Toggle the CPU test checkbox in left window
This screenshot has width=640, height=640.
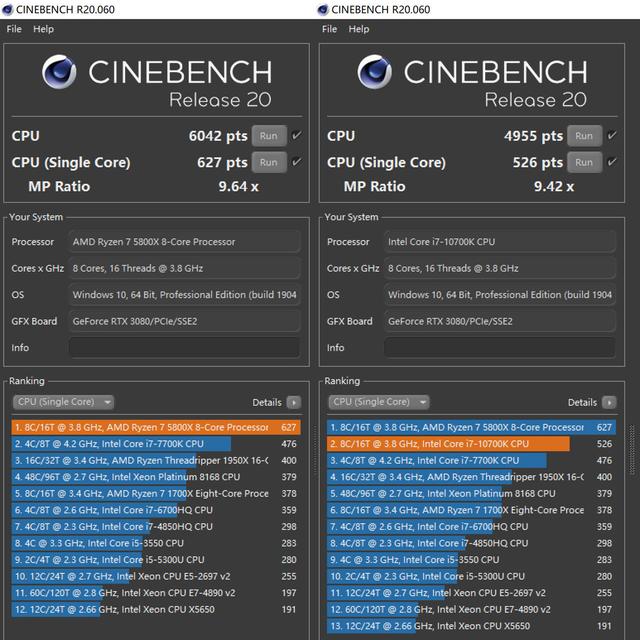(297, 135)
